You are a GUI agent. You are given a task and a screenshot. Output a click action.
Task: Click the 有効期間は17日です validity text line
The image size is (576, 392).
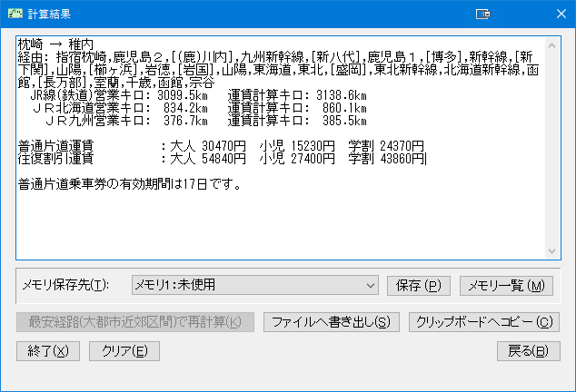127,185
